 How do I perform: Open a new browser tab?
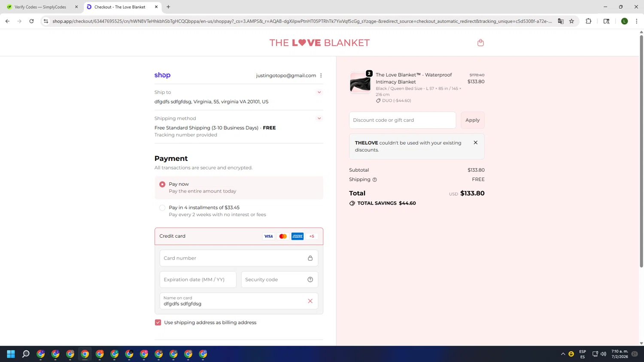[x=168, y=7]
